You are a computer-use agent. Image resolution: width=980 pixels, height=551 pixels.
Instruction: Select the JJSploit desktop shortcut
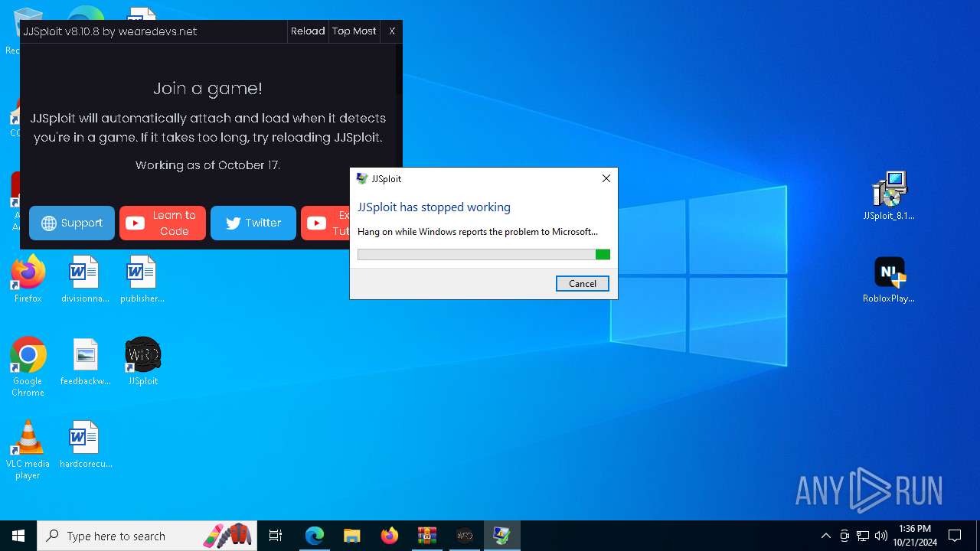point(142,361)
